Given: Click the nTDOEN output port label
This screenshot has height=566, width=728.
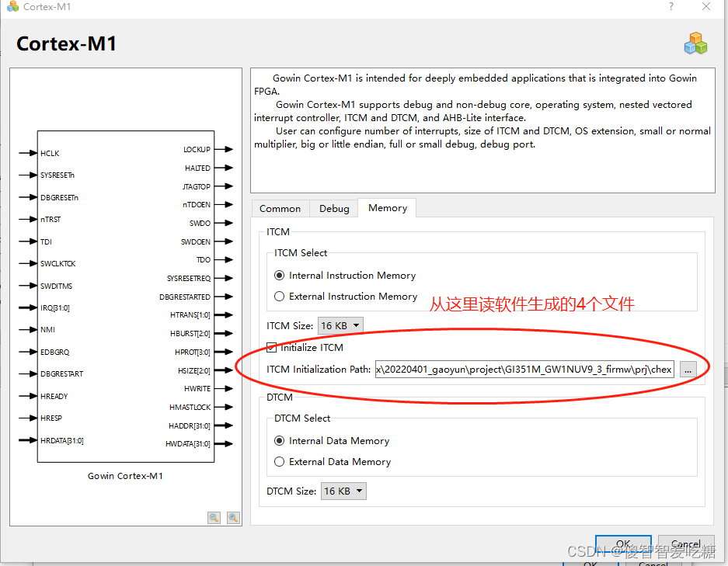Looking at the screenshot, I should (197, 205).
